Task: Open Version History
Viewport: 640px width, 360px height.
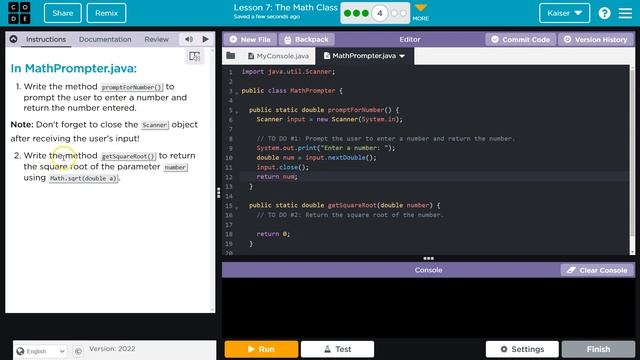Action: pyautogui.click(x=596, y=39)
